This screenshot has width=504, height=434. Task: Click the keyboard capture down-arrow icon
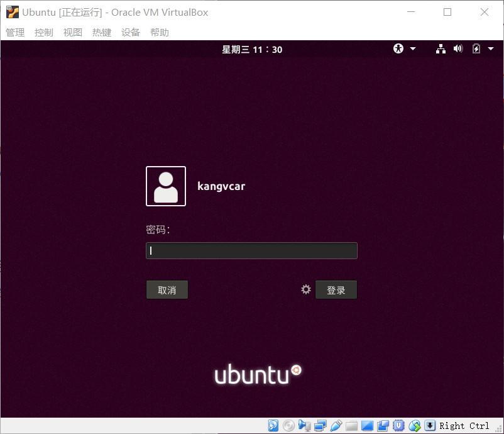pos(430,425)
